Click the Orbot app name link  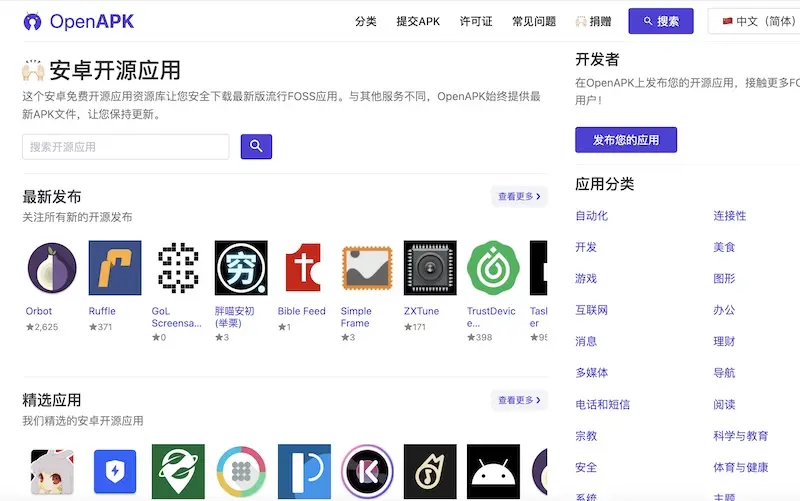click(x=39, y=311)
